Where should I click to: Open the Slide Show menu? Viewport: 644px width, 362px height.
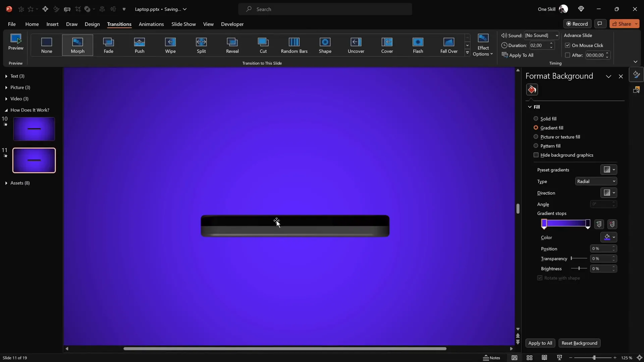click(183, 24)
